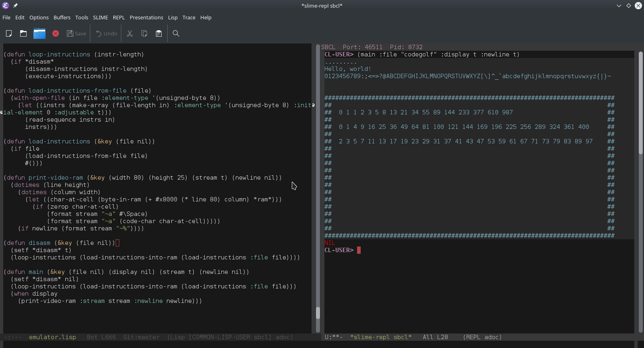Open the Options menu
The image size is (644, 348).
[39, 17]
